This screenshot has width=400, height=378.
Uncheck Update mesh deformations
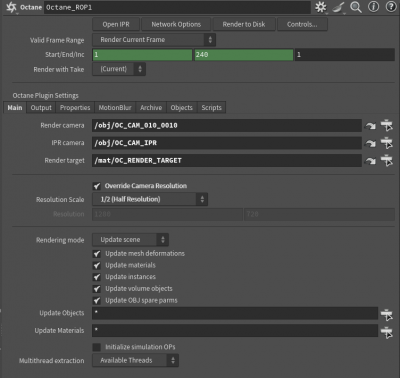coord(97,254)
